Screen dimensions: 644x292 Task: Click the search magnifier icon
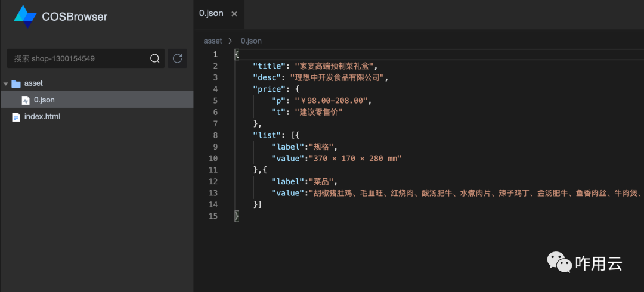tap(155, 59)
